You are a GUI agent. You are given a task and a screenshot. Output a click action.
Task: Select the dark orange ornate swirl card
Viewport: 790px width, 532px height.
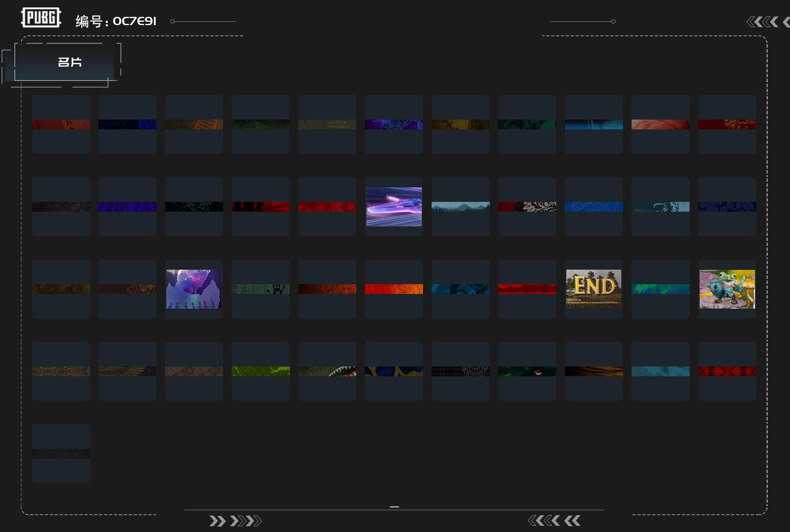327,289
